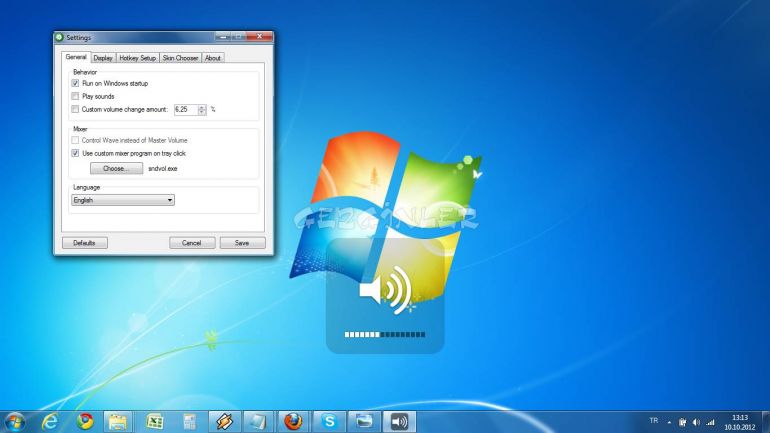Launch Google Chrome from the taskbar
Viewport: 770px width, 433px height.
(x=85, y=421)
